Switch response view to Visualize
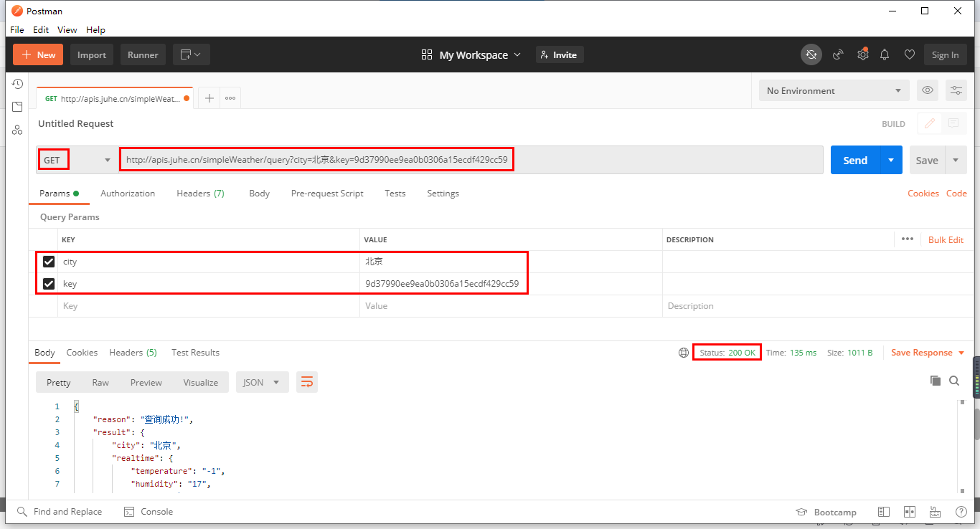The width and height of the screenshot is (980, 529). pyautogui.click(x=201, y=382)
